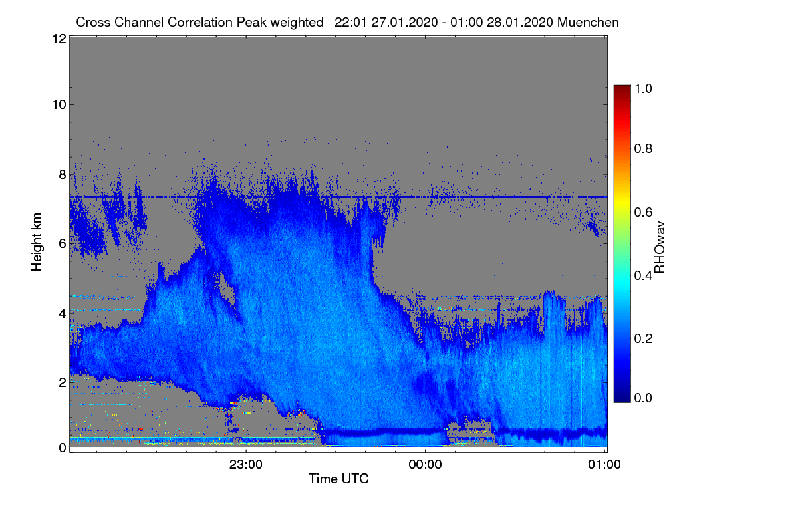Click the colorbar value 0.4
This screenshot has height=532, width=798.
644,275
